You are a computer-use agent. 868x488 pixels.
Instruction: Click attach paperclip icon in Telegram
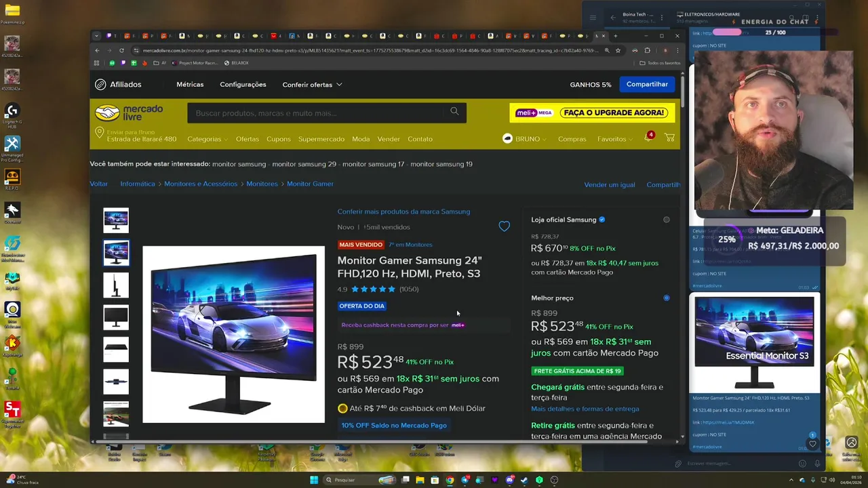(x=678, y=464)
